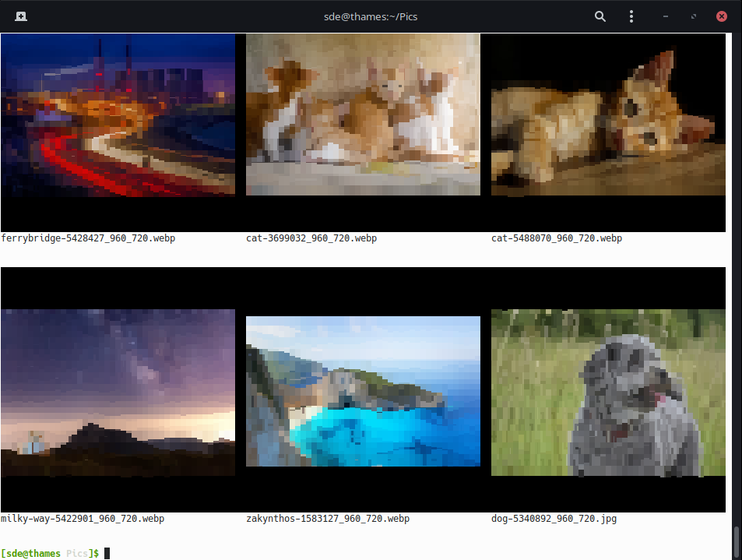Click the sde@thames:~/Pics title text
Screen dimensions: 742x560
[371, 16]
